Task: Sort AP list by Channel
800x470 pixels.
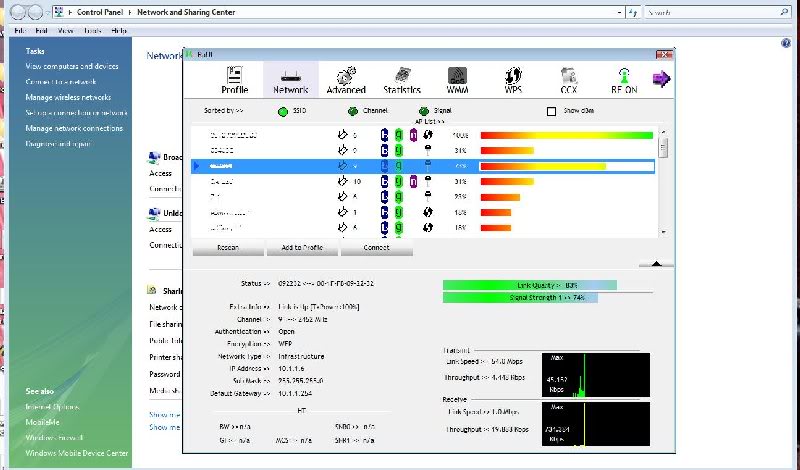Action: point(353,111)
